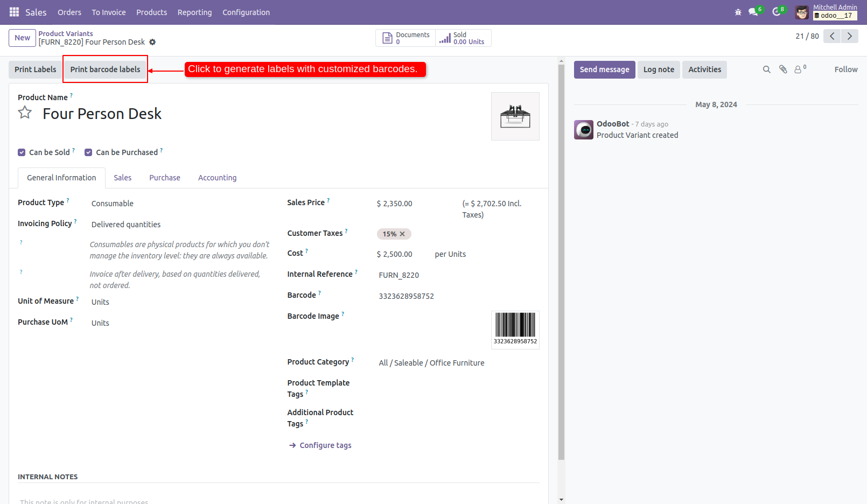Attach a file using the paperclip icon
This screenshot has height=504, width=867.
(782, 69)
